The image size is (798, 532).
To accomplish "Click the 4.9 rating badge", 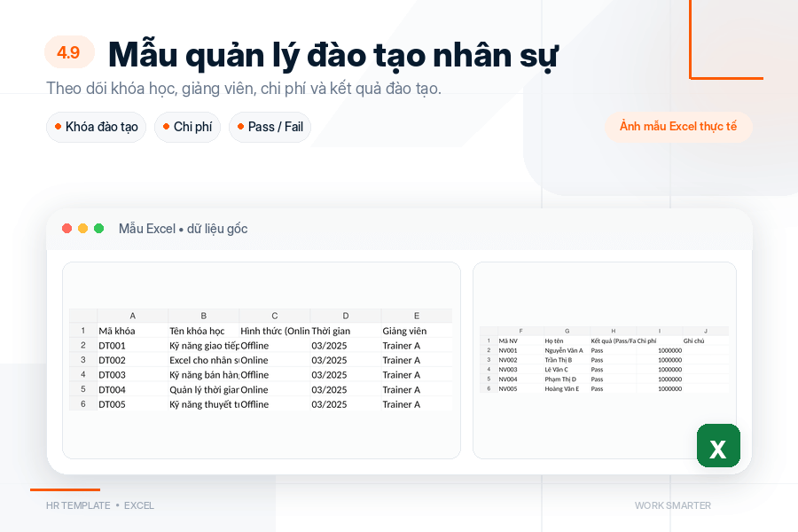I will (x=69, y=52).
